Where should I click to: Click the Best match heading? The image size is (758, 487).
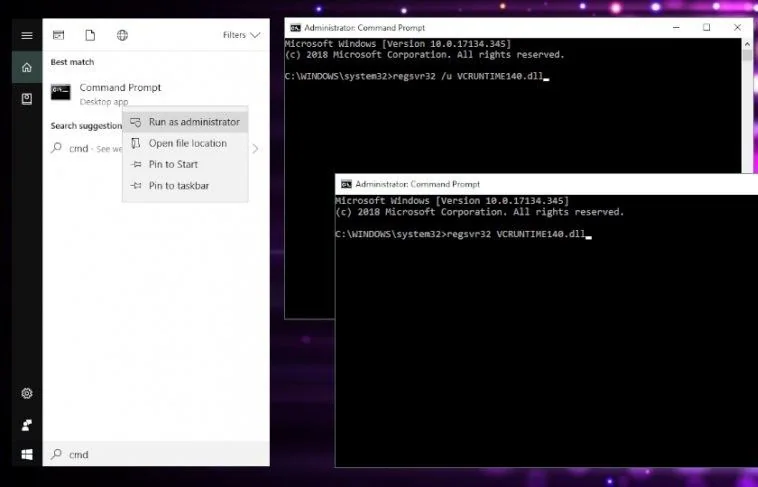click(73, 62)
